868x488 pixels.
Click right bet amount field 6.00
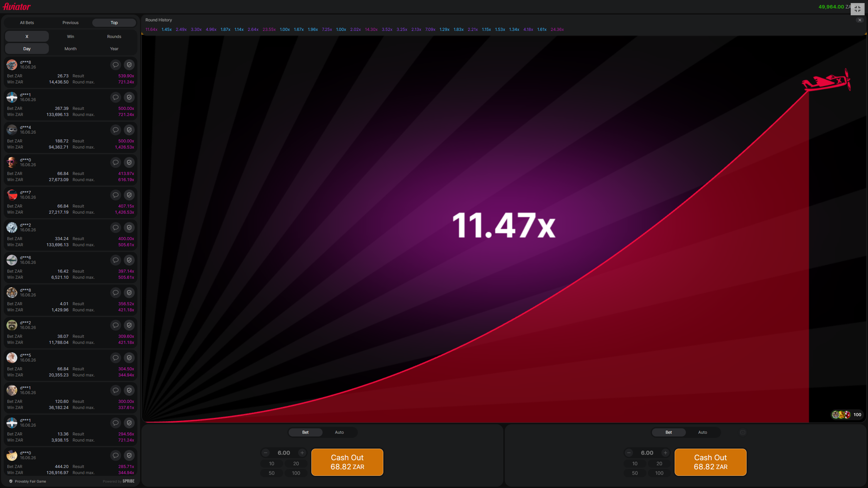647,453
